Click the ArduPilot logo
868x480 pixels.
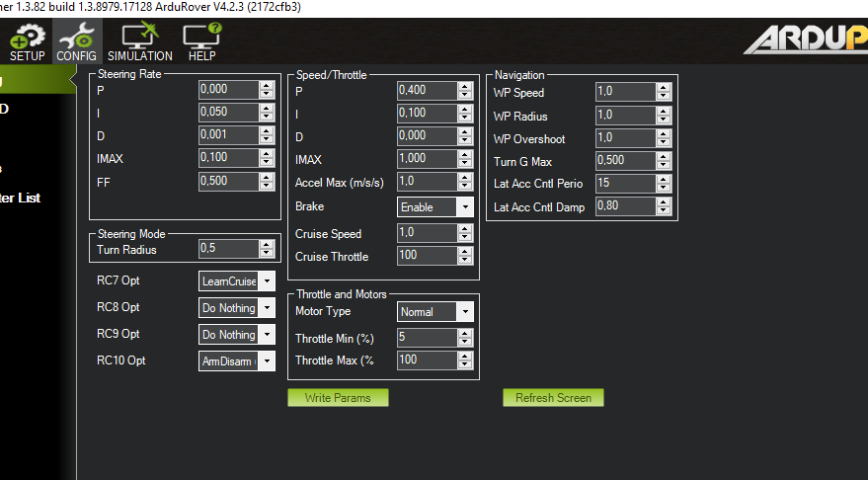click(x=805, y=39)
